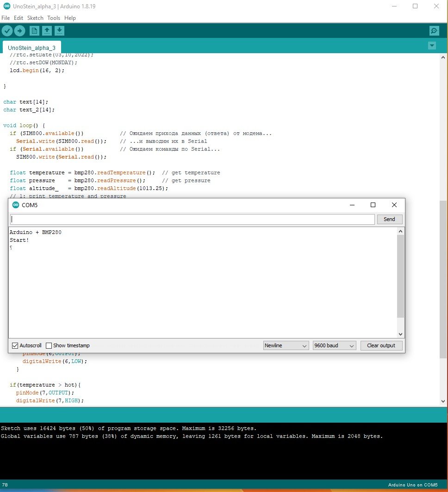Open the Serial Monitor magnifier icon
This screenshot has width=448, height=492.
(x=434, y=31)
